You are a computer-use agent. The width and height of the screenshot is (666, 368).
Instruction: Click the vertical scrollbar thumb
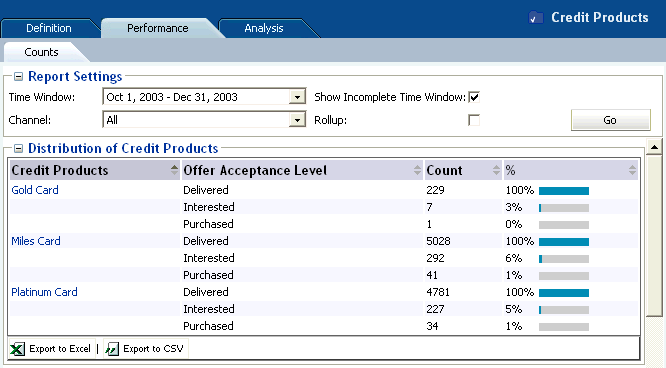(655, 236)
